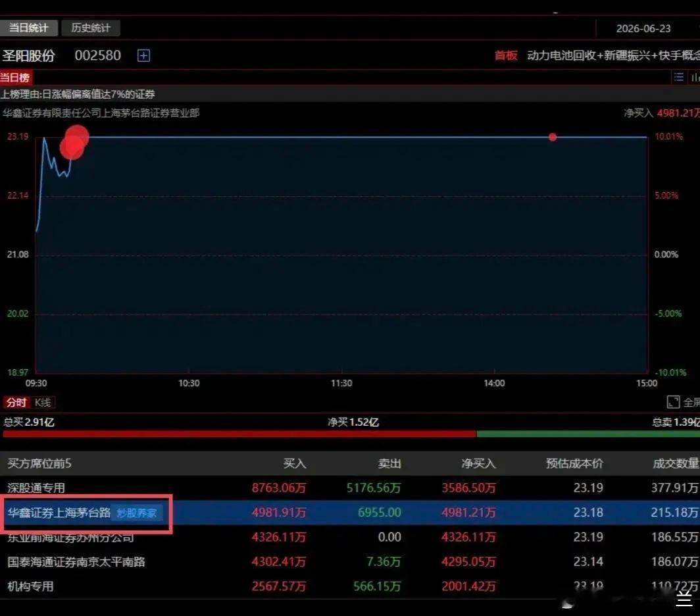This screenshot has height=616, width=700.
Task: Click 566.15万 sell amount
Action: pos(377,586)
